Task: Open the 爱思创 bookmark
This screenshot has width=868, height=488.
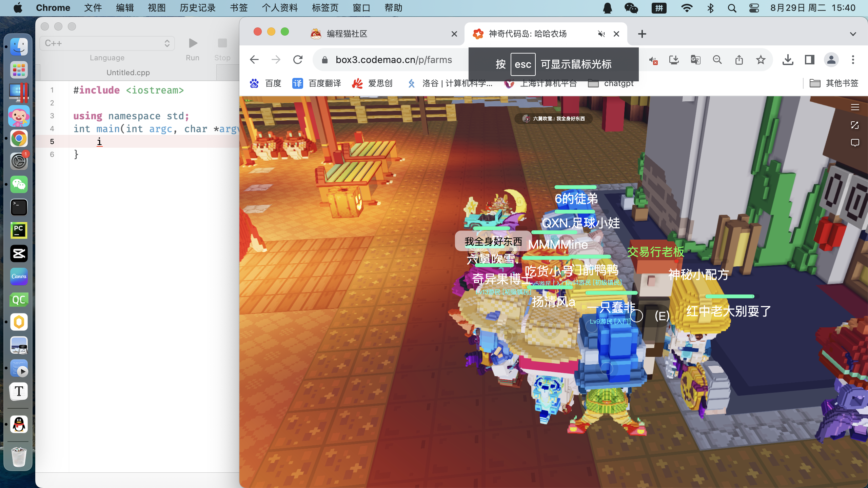Action: [372, 83]
